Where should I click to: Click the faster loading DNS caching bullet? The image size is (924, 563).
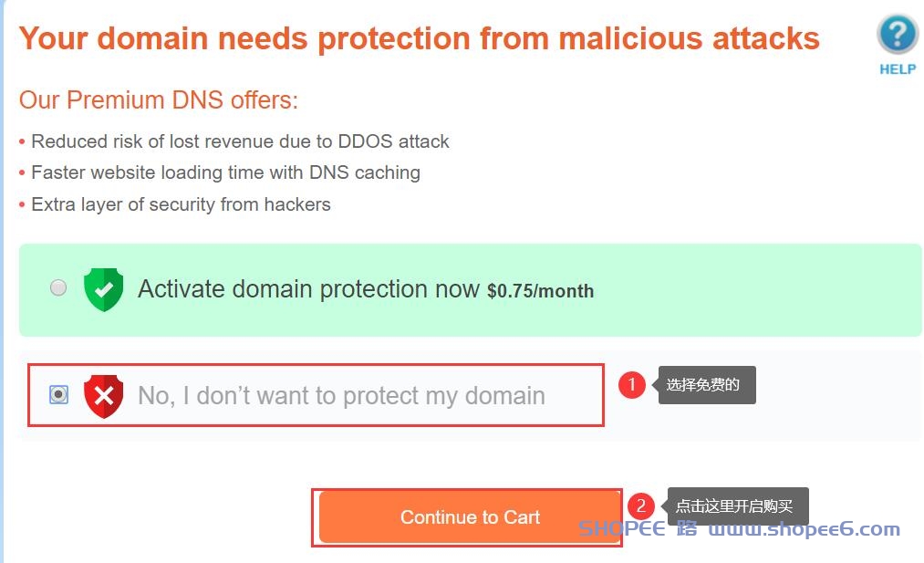click(x=225, y=172)
